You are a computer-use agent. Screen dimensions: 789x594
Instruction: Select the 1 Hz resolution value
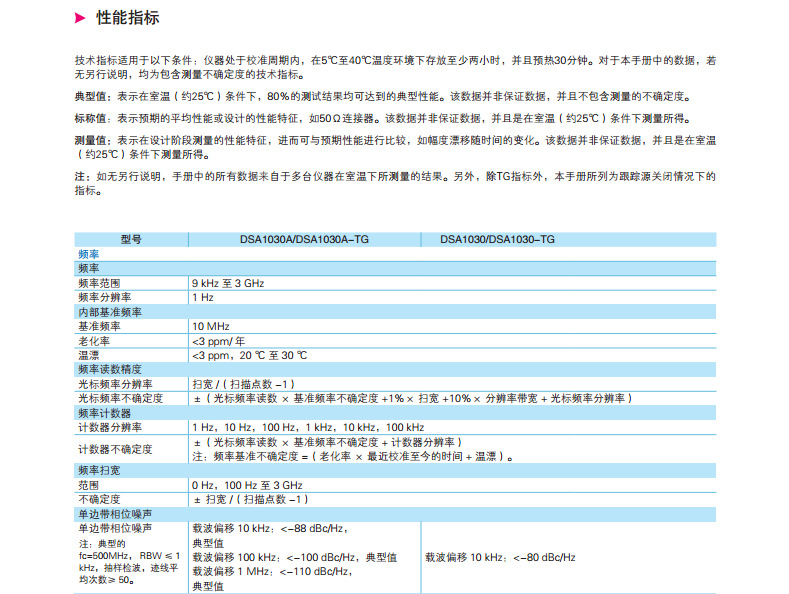pyautogui.click(x=203, y=298)
